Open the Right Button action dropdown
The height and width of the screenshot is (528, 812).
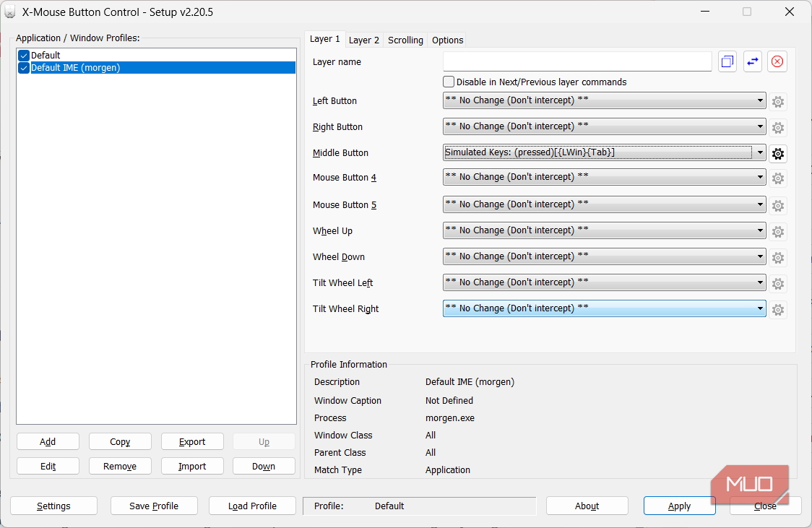(605, 126)
